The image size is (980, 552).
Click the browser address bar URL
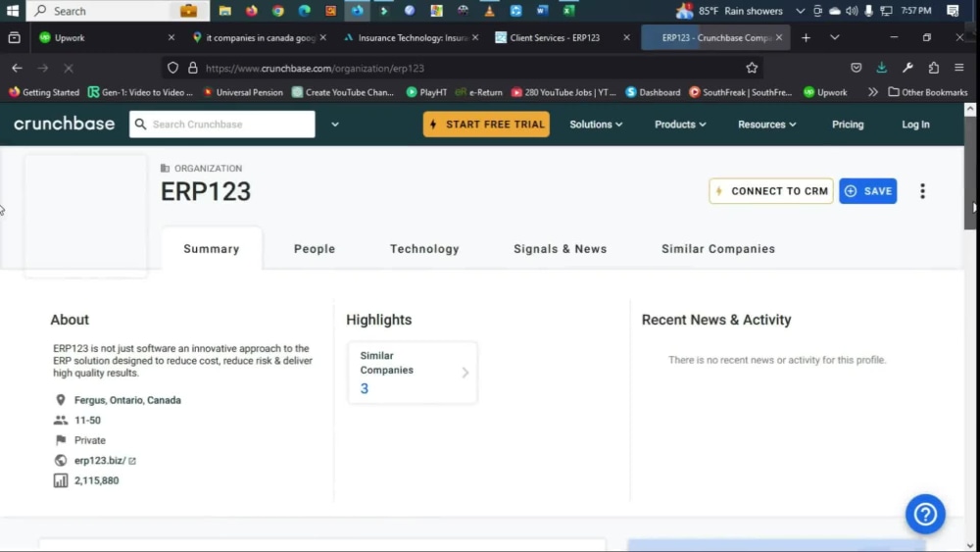[315, 68]
